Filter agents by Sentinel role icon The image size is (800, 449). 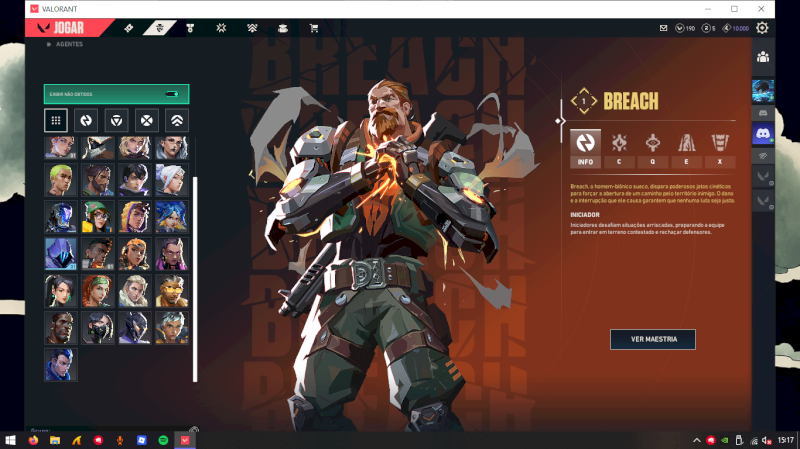[x=116, y=120]
